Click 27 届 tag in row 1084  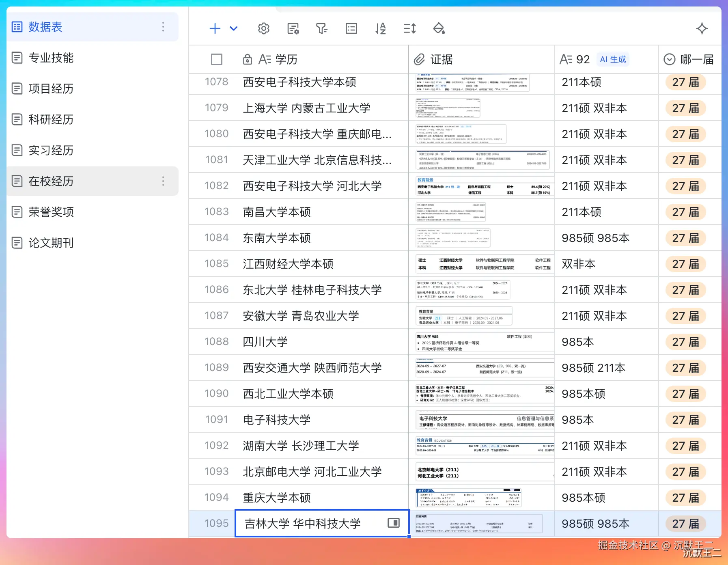(x=685, y=238)
